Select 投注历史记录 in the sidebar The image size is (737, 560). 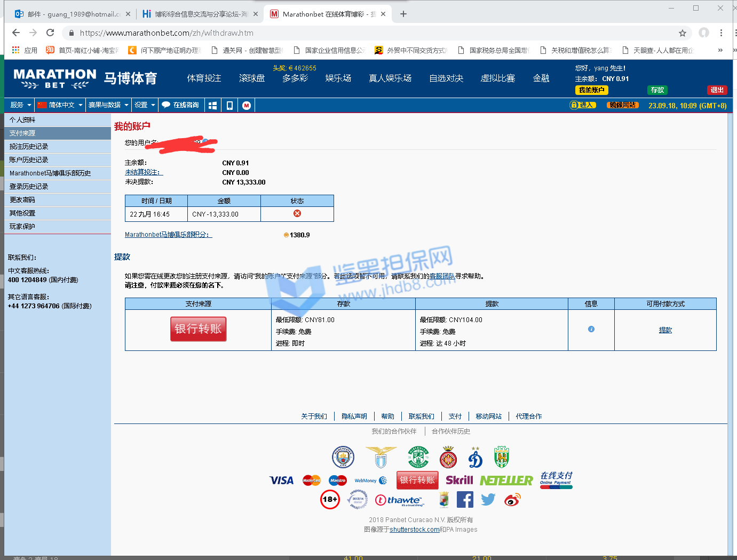[x=29, y=147]
